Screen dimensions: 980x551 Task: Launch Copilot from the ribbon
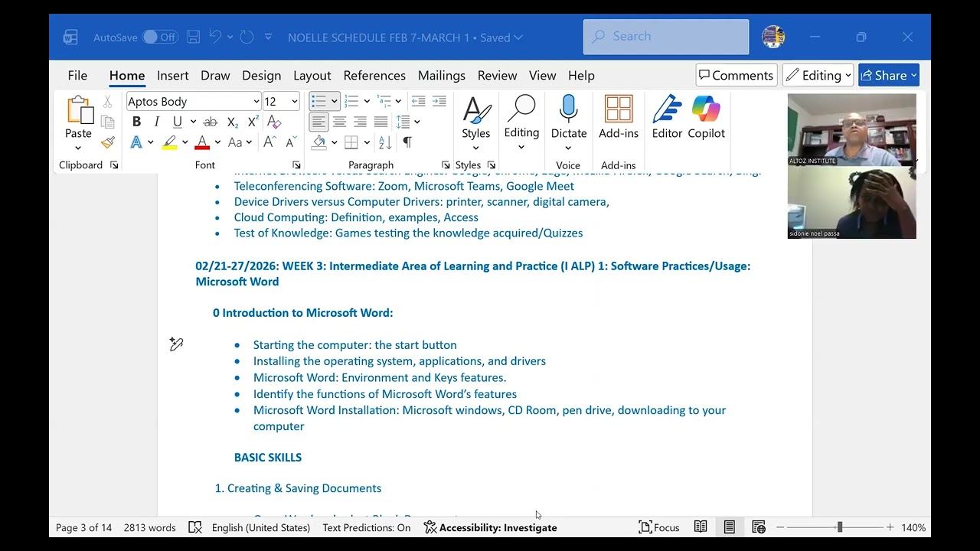click(x=706, y=117)
